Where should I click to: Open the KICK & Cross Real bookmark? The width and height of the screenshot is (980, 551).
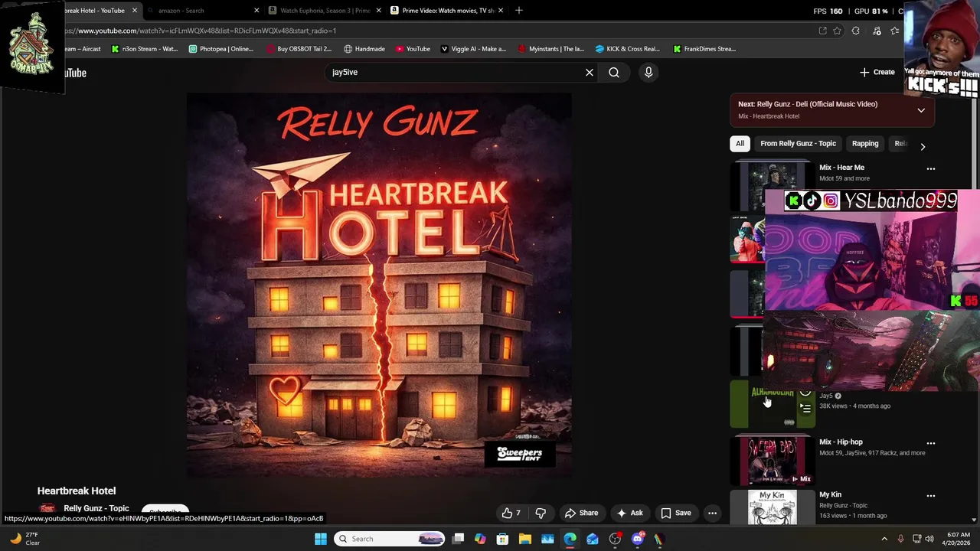click(x=628, y=49)
